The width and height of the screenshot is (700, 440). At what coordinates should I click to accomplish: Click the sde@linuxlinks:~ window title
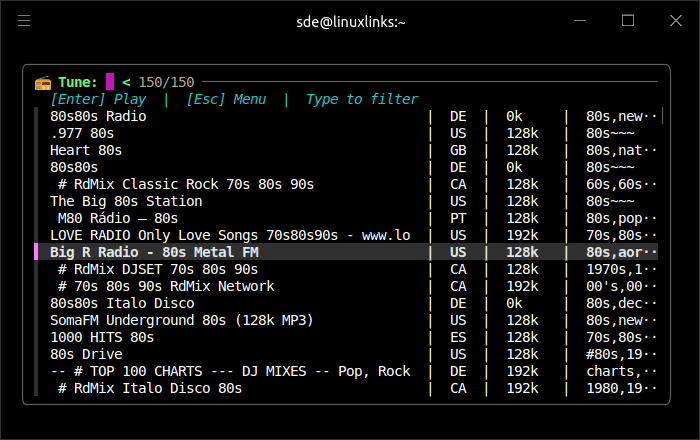pos(351,22)
